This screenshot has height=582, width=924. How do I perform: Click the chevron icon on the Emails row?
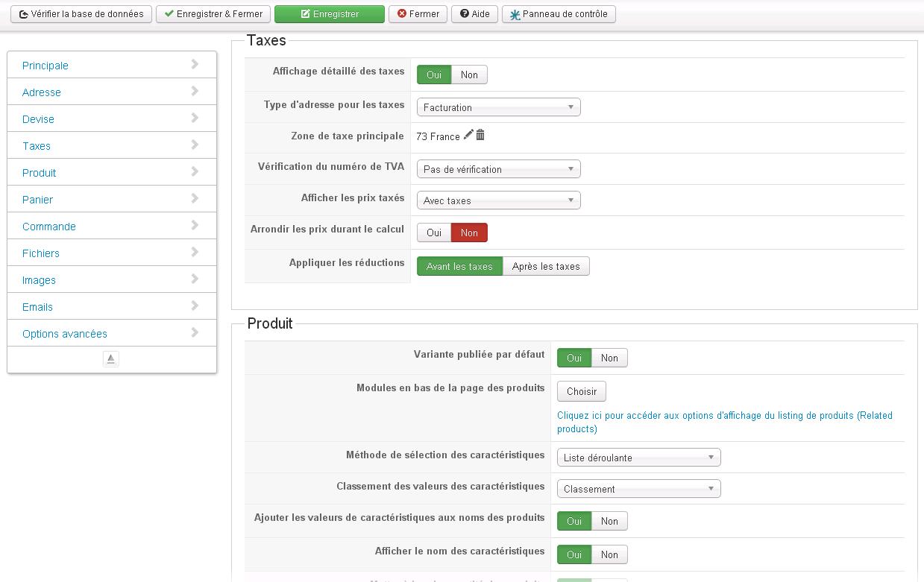coord(195,306)
